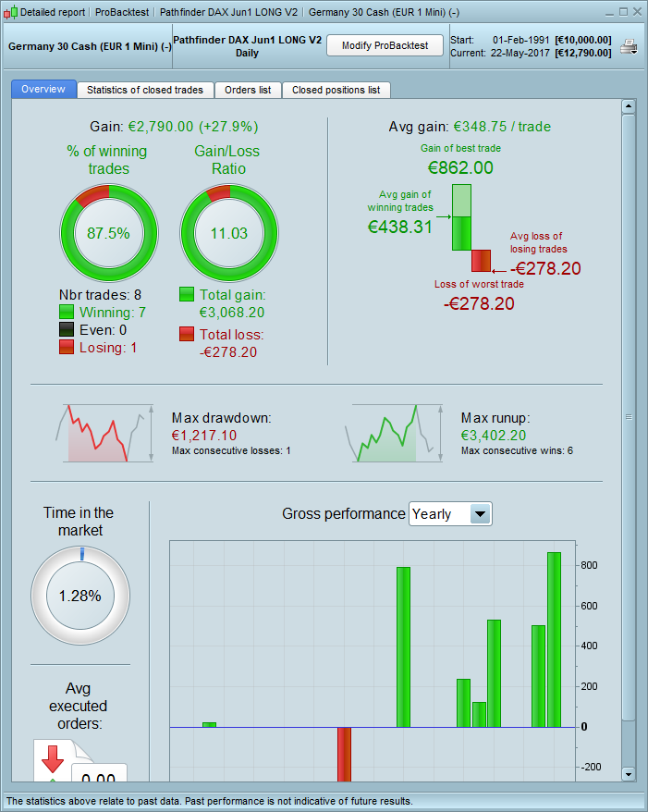Open the Overview tab
This screenshot has width=648, height=812.
(43, 89)
